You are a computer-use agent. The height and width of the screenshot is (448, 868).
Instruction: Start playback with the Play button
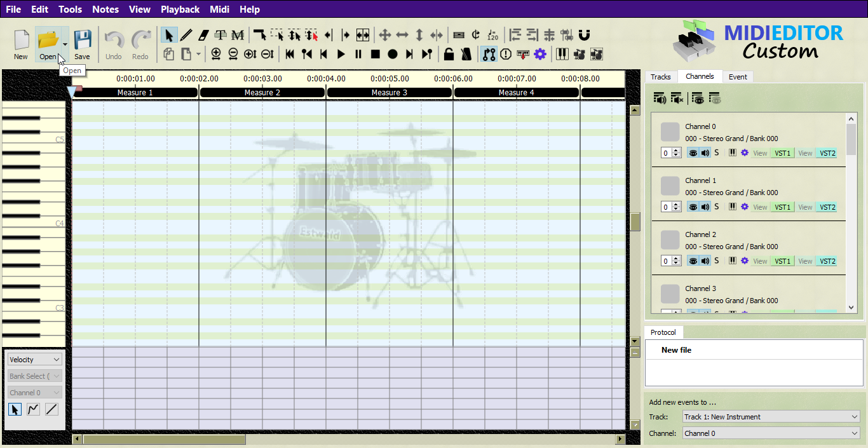point(341,54)
